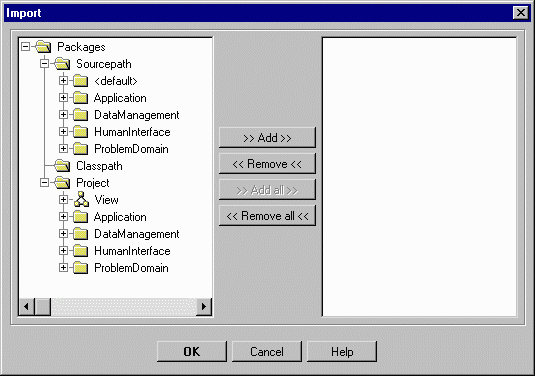Click the tree's left scroll arrow

27,306
